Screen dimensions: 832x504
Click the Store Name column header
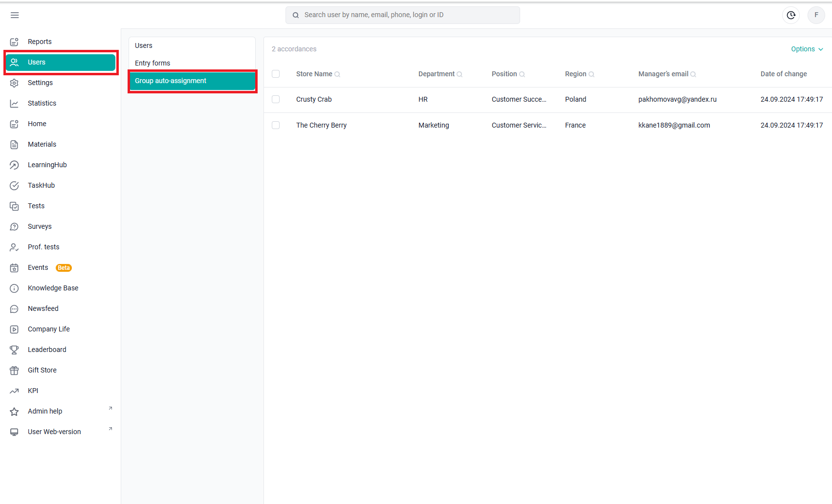coord(314,74)
